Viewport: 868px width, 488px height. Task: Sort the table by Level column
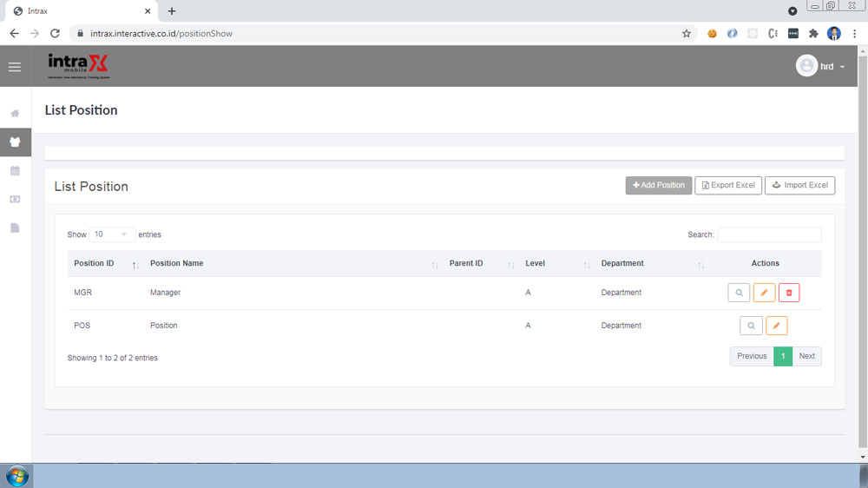(556, 264)
